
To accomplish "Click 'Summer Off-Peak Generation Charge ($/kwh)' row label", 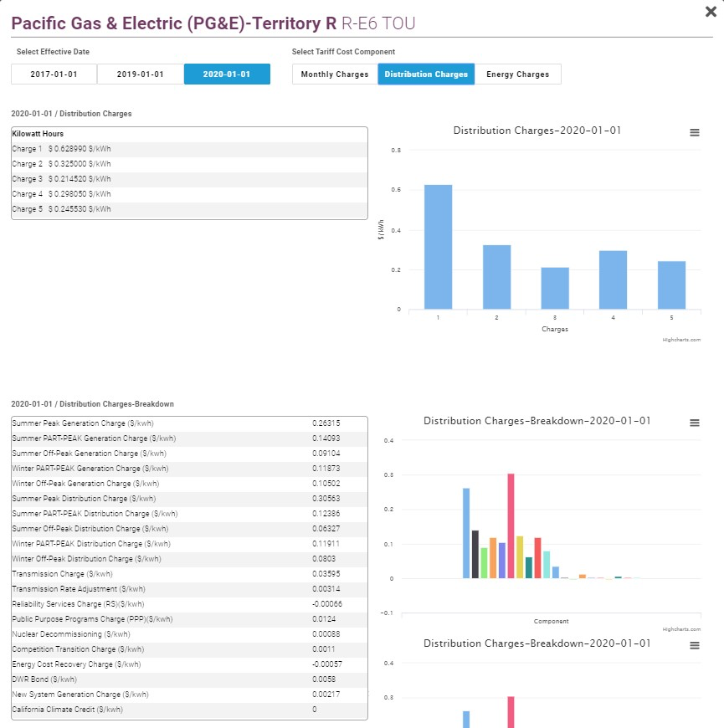I will [x=90, y=454].
